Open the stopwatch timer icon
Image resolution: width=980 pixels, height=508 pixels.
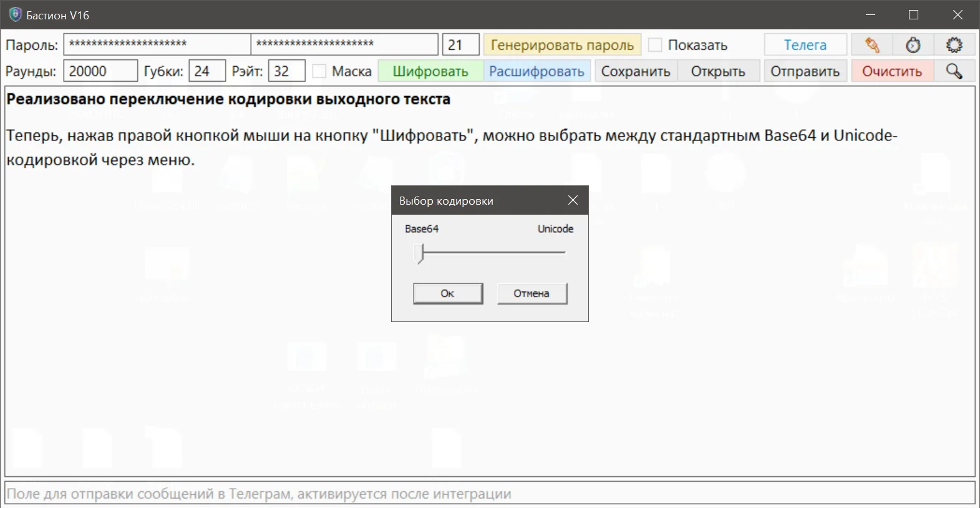913,45
